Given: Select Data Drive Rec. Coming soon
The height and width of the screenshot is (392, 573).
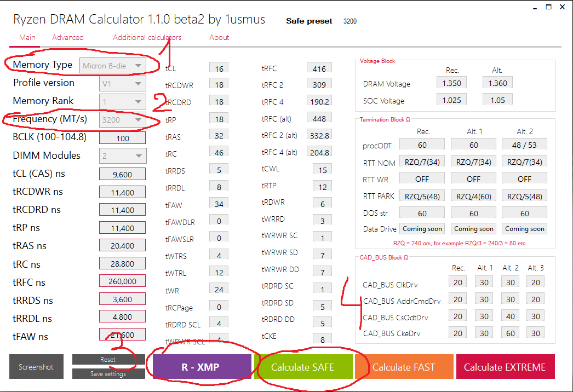Looking at the screenshot, I should 422,229.
